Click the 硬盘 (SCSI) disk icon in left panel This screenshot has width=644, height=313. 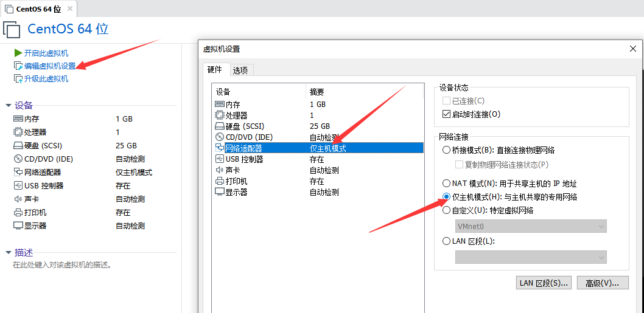pyautogui.click(x=18, y=146)
